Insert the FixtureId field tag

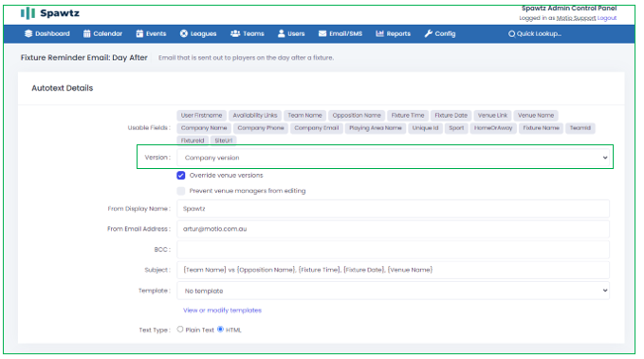tap(193, 141)
